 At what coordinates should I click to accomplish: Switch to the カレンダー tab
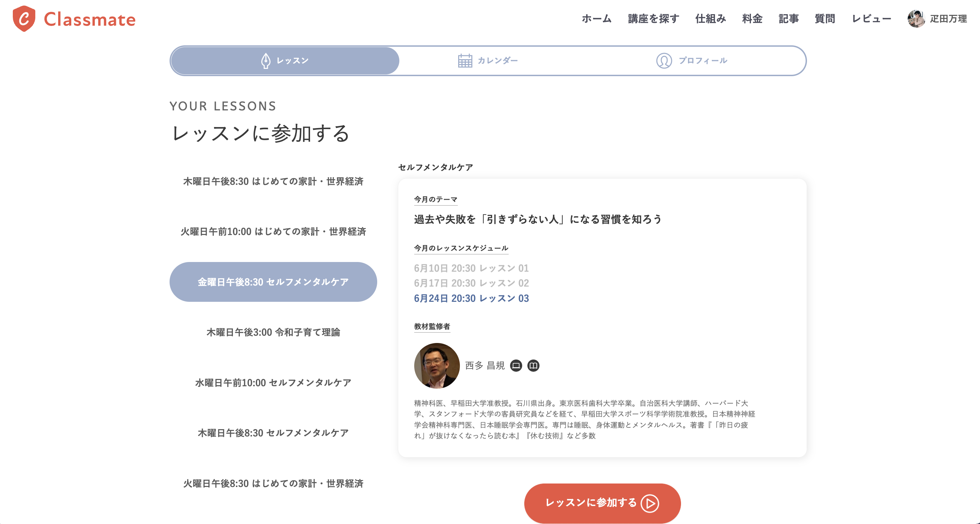pos(488,61)
